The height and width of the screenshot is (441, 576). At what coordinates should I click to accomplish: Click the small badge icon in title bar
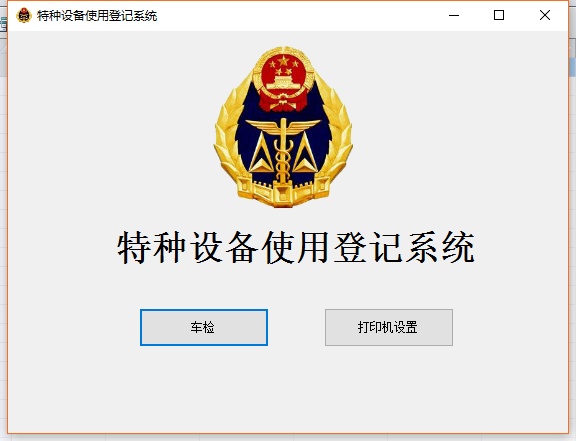click(x=24, y=15)
